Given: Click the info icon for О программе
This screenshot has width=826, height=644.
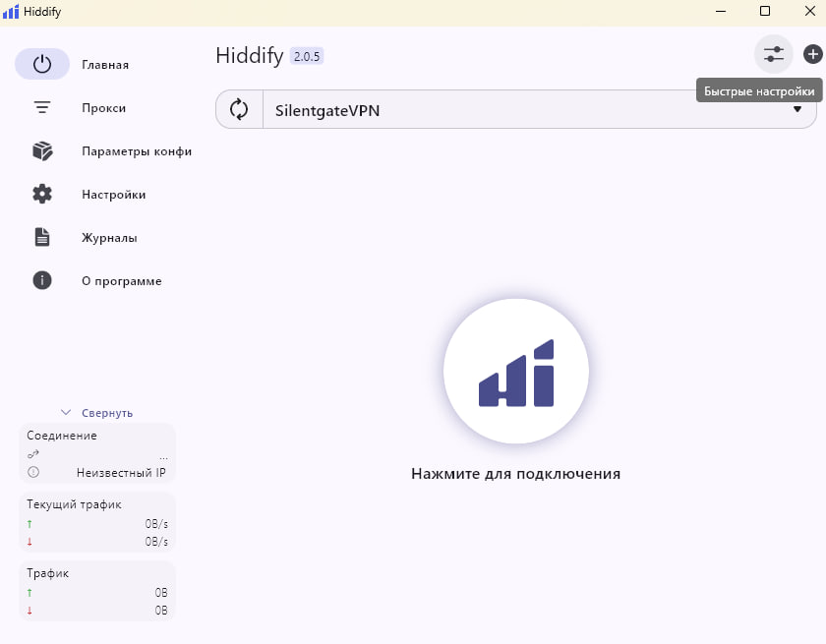Looking at the screenshot, I should [42, 280].
